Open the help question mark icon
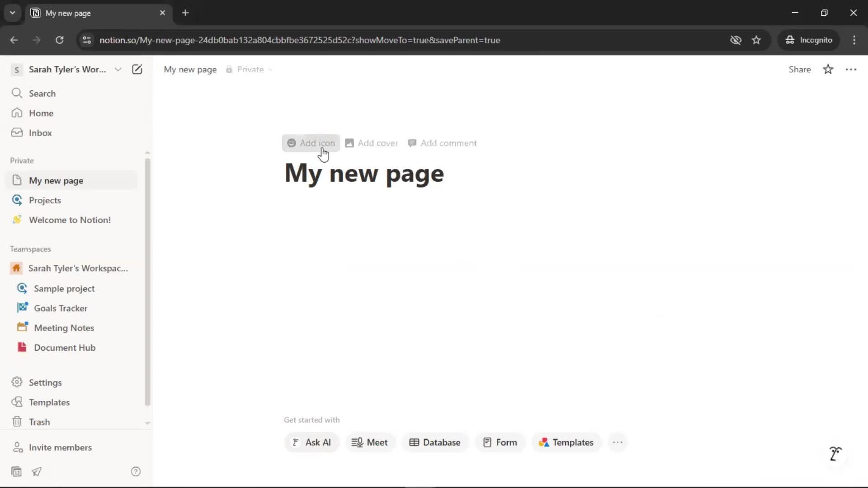 click(x=136, y=472)
